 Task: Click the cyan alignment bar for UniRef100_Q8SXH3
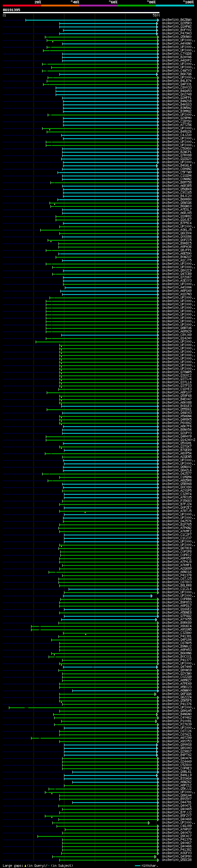111,748
